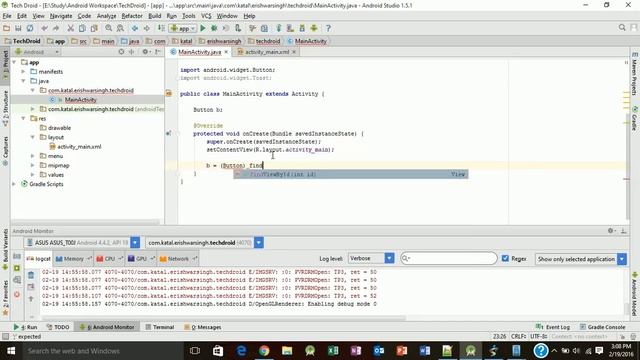Click the Windows Start button

click(11, 351)
